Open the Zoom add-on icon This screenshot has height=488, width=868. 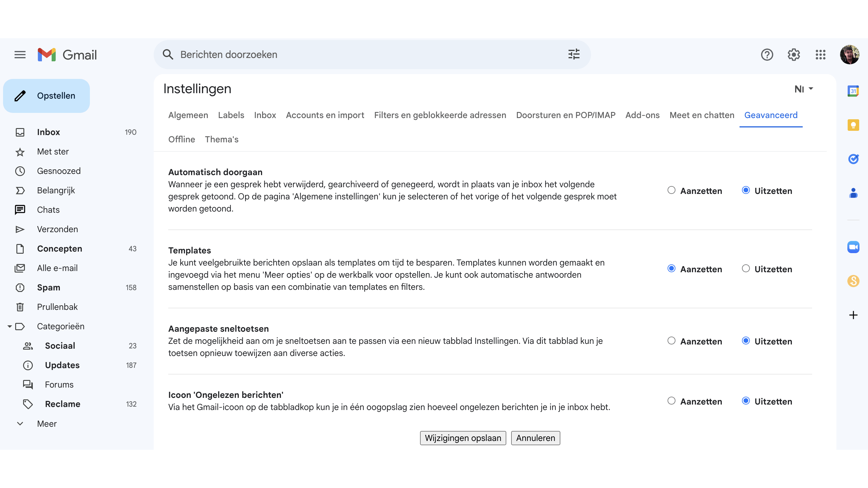[x=853, y=247]
